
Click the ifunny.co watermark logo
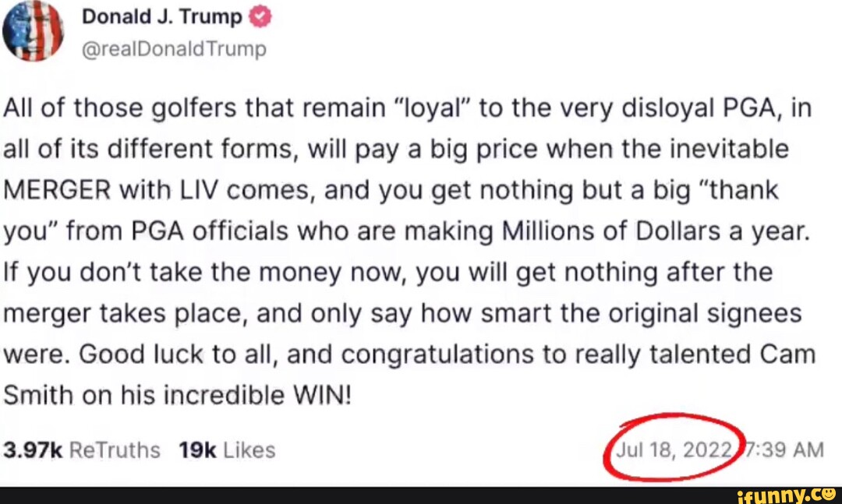(x=789, y=494)
